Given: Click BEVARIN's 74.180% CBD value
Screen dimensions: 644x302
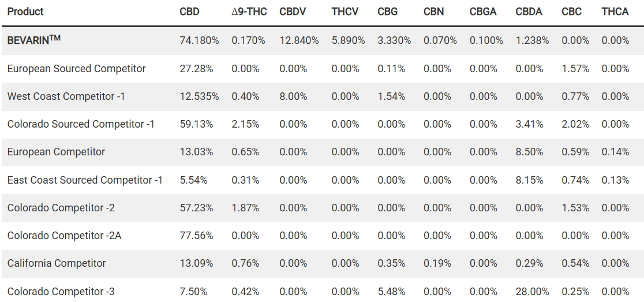Looking at the screenshot, I should click(199, 40).
